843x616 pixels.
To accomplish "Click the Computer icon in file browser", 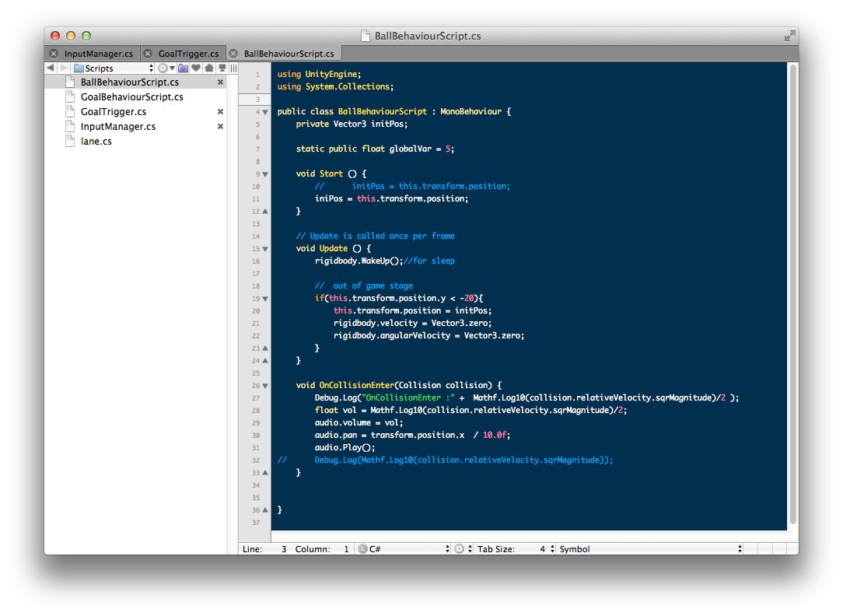I will [222, 68].
